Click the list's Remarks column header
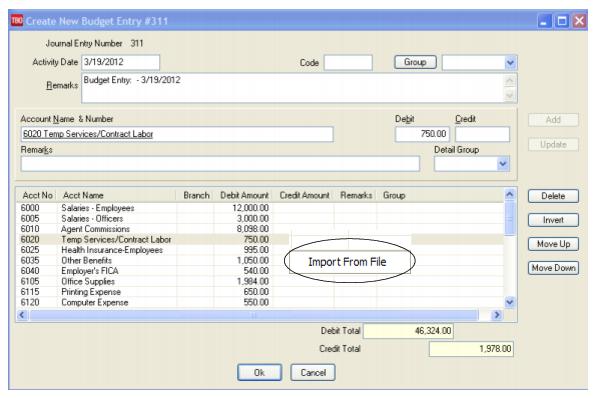The image size is (596, 398). [x=356, y=195]
